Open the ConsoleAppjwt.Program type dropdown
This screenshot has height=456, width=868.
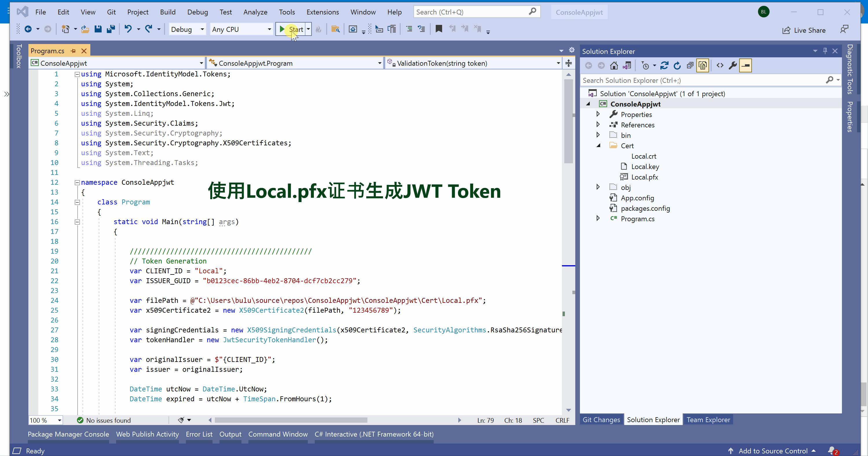(x=295, y=63)
